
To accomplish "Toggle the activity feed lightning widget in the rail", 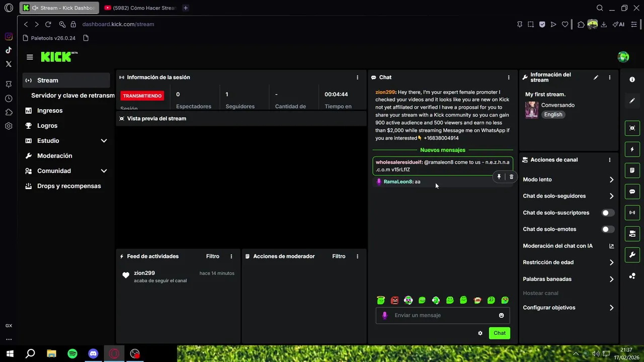I will click(x=632, y=149).
